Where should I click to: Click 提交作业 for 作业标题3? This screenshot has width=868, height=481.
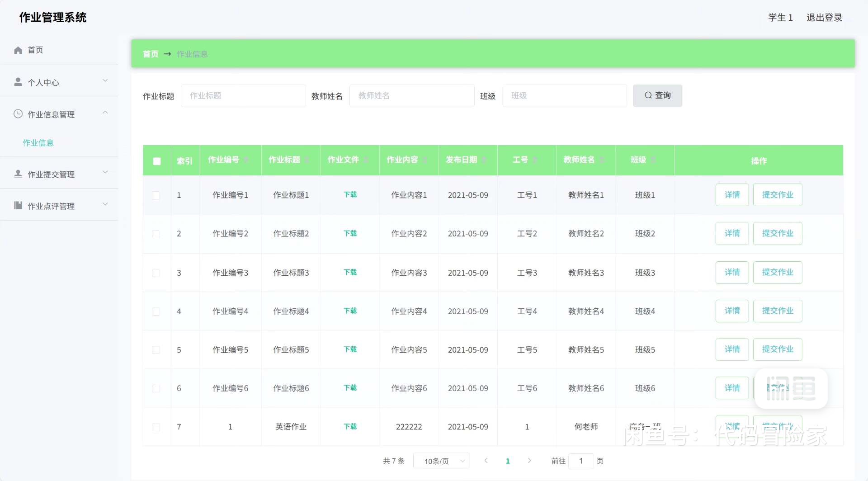(777, 272)
